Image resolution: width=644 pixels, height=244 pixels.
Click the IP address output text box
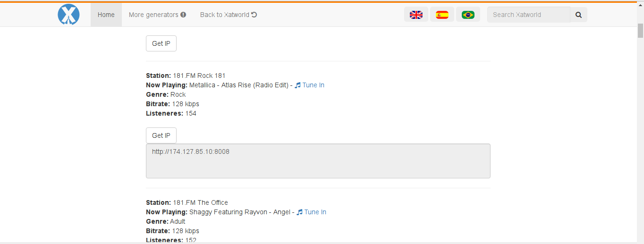coord(318,161)
